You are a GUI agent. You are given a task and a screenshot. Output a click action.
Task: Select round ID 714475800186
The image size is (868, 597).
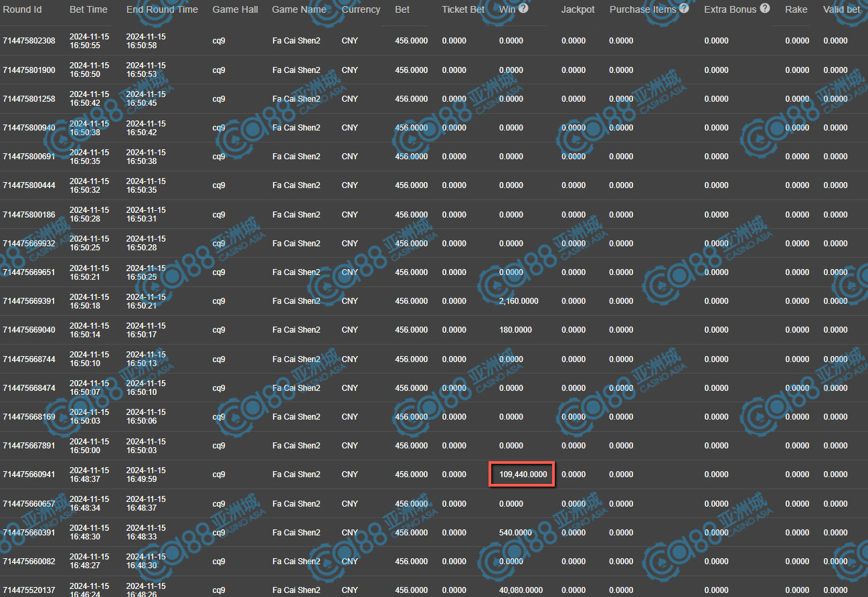point(29,215)
